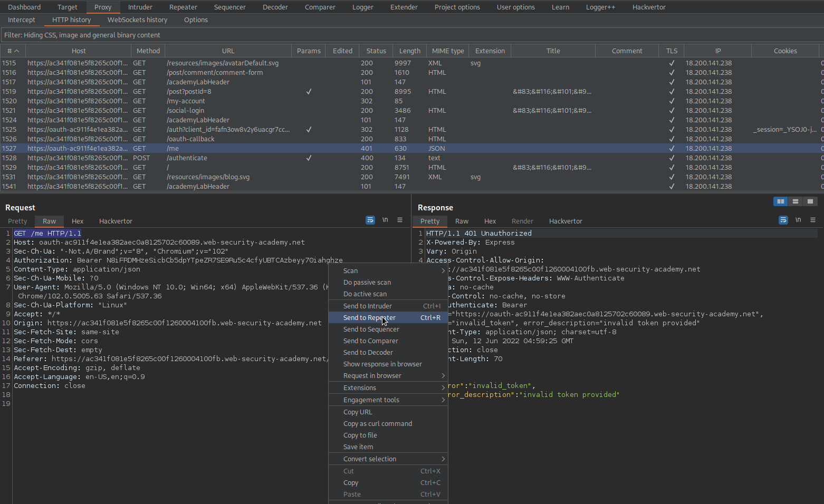Sort history by URL column
Viewport: 824px width, 504px height.
[x=228, y=51]
